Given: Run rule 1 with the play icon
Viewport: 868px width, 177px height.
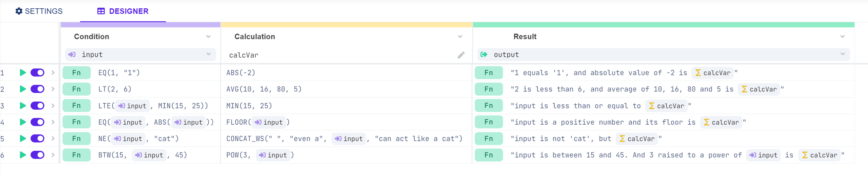Looking at the screenshot, I should point(23,73).
